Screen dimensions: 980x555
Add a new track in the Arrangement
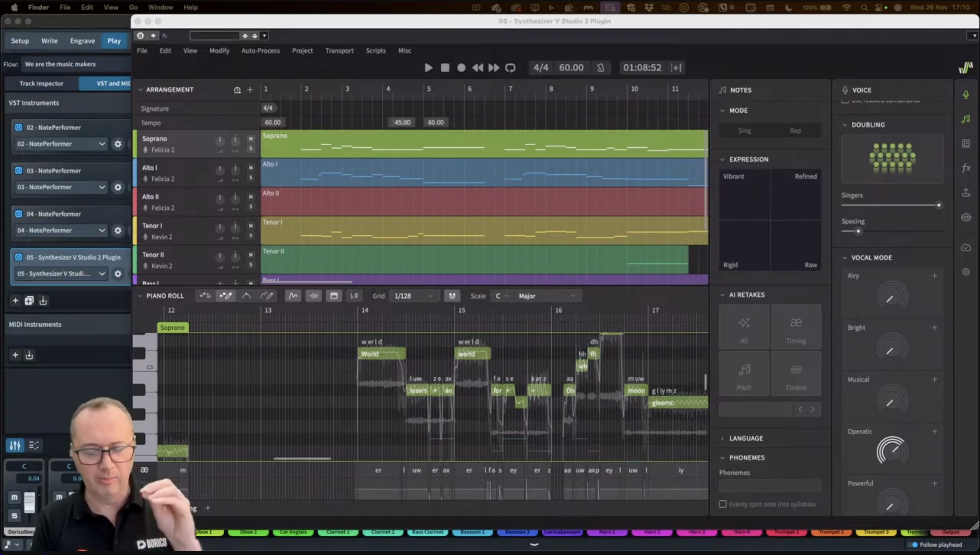pos(250,90)
